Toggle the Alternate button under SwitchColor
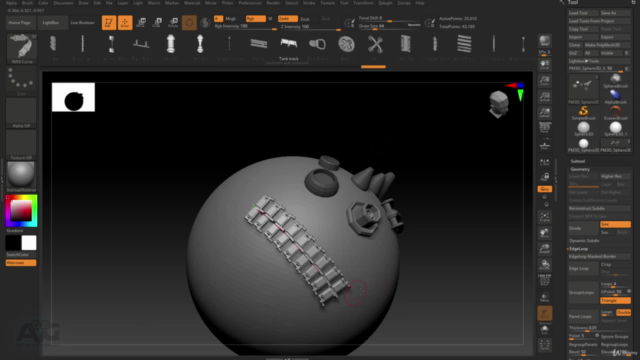This screenshot has height=360, width=640. (21, 263)
